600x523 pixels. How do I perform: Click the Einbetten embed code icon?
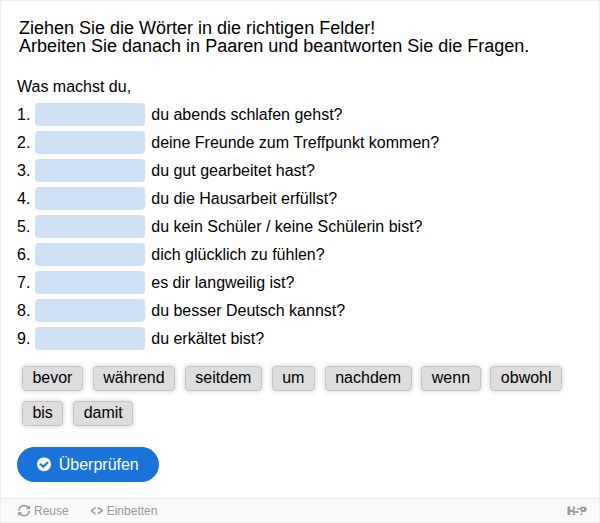click(96, 510)
